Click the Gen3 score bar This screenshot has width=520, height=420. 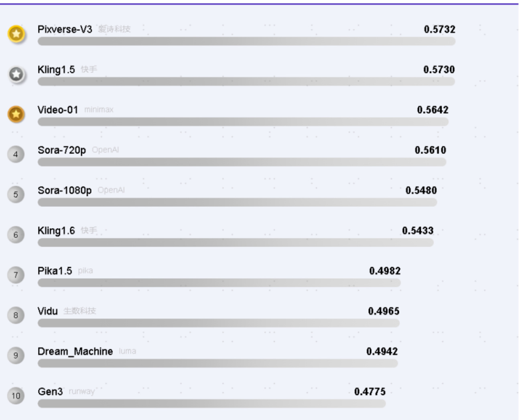coord(211,404)
